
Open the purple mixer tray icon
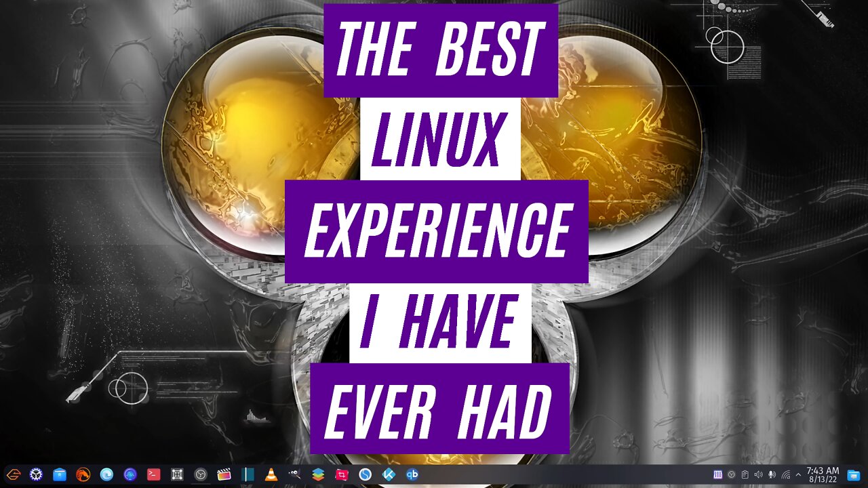[718, 474]
